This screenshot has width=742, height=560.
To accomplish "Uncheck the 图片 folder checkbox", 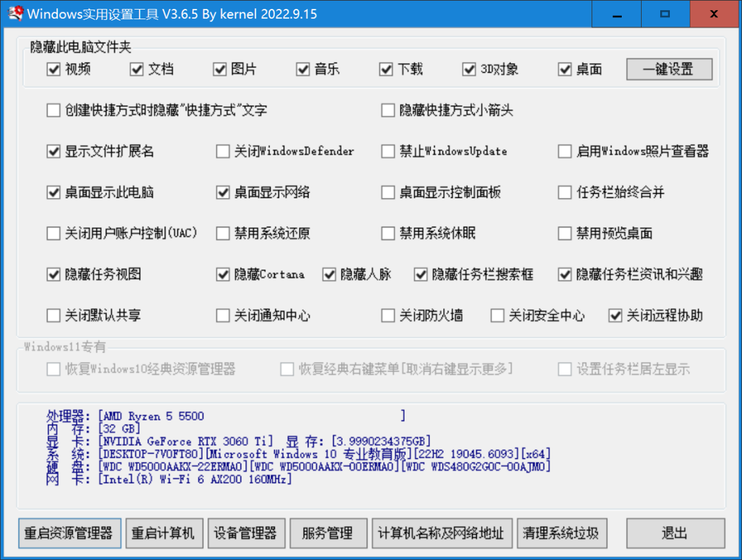I will 220,69.
